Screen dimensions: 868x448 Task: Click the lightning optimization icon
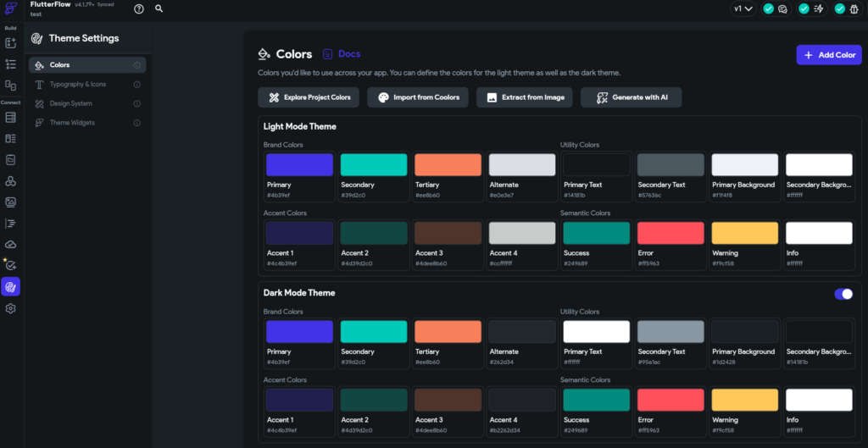click(x=819, y=8)
